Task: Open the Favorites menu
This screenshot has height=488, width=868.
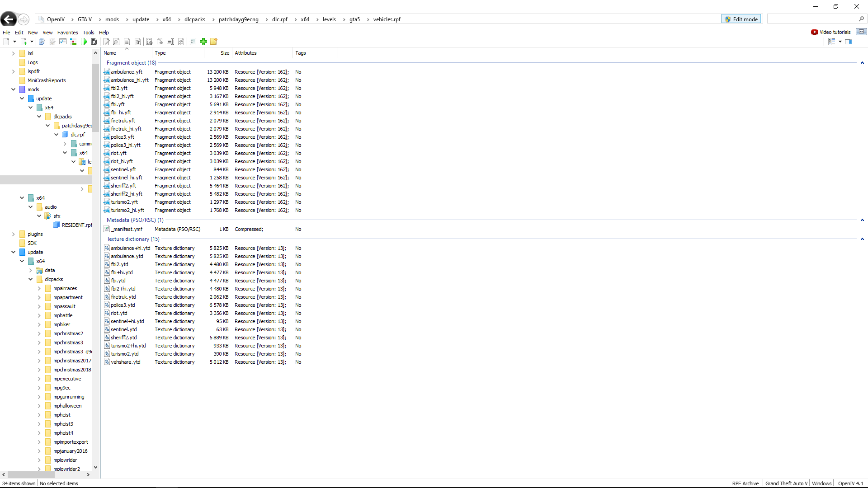Action: pos(67,33)
